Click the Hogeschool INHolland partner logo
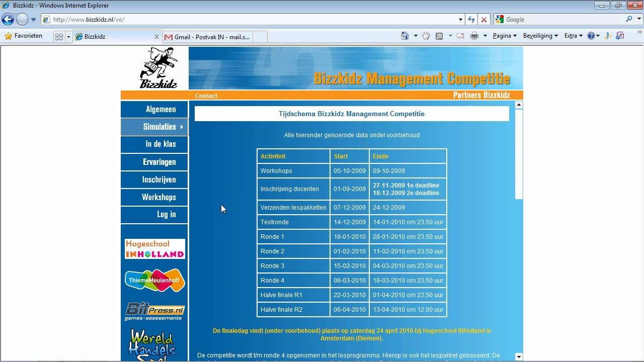This screenshot has height=362, width=644. pyautogui.click(x=155, y=249)
